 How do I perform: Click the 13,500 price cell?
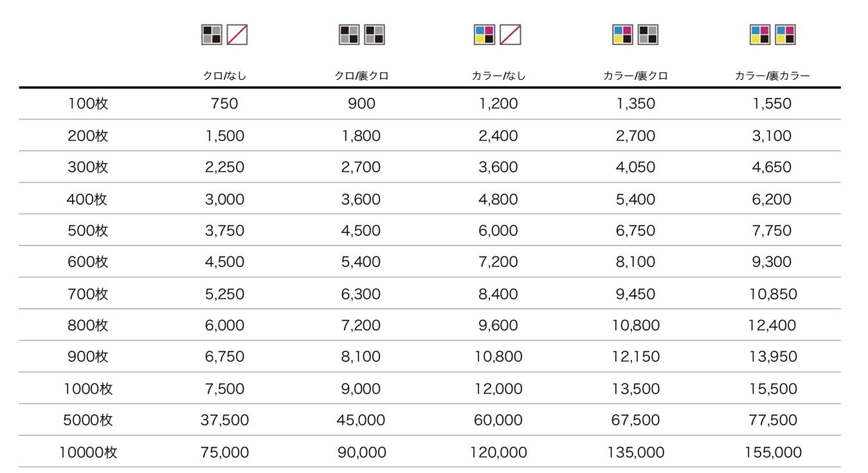(x=635, y=389)
